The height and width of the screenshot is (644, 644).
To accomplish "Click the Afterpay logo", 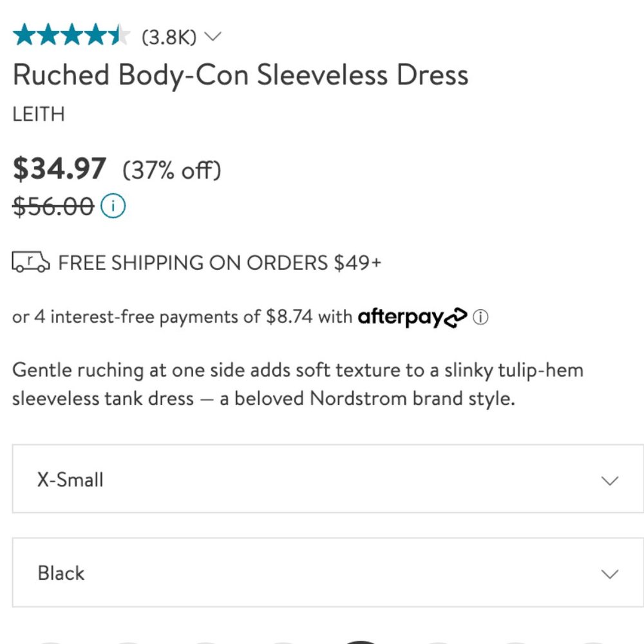I will (x=412, y=317).
